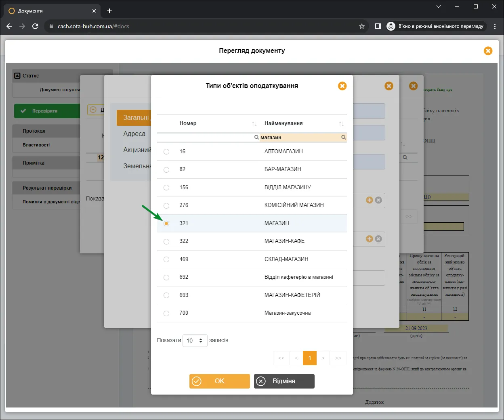Select radio button for СКЛАД-МАГАЗИН

tap(166, 259)
